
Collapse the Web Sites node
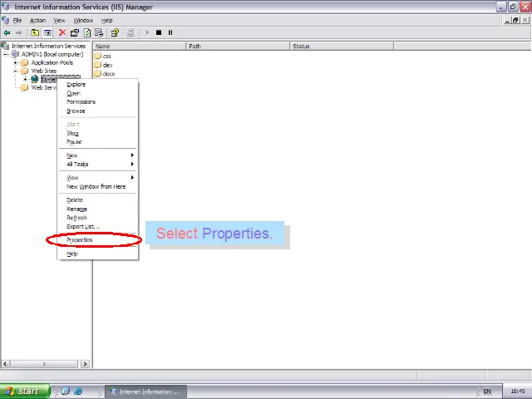[x=15, y=71]
